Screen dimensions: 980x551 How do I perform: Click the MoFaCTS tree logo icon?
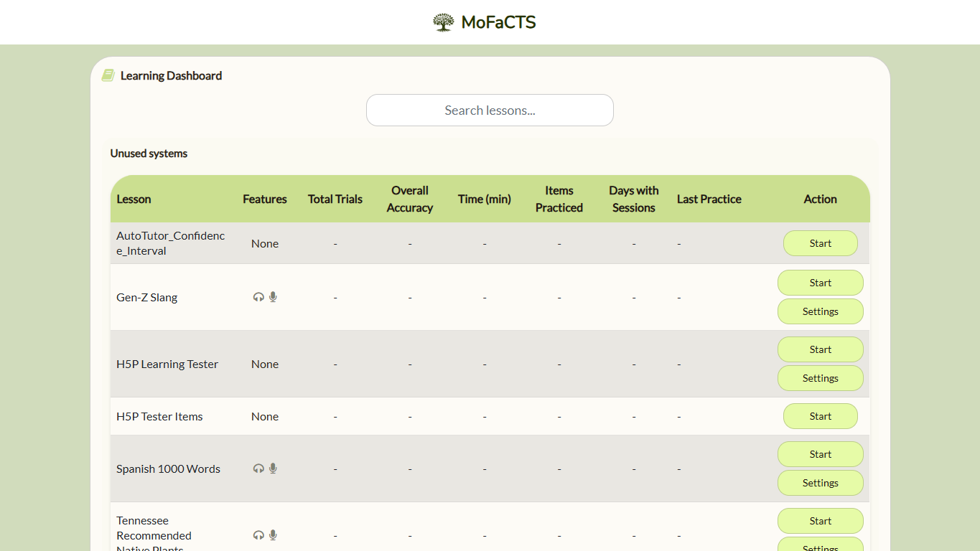pyautogui.click(x=444, y=22)
